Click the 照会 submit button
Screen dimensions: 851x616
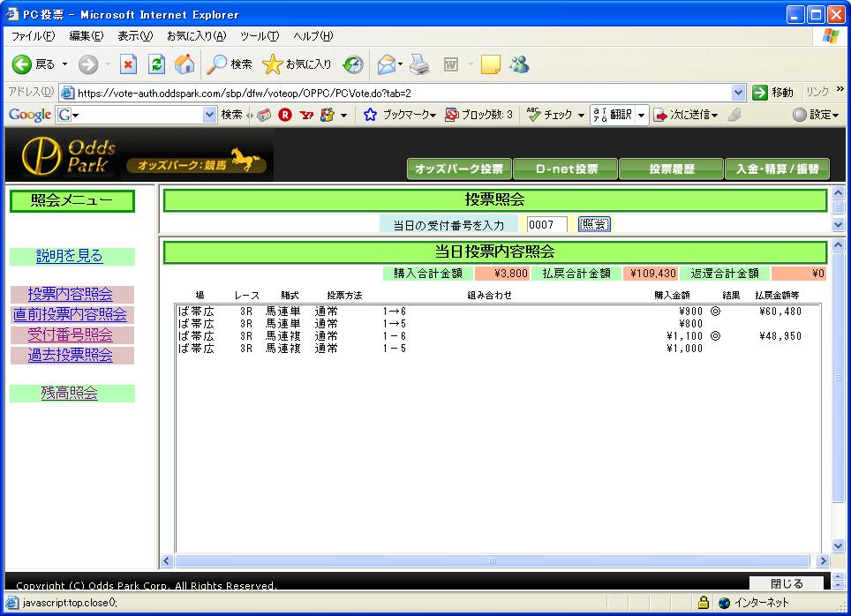point(594,224)
